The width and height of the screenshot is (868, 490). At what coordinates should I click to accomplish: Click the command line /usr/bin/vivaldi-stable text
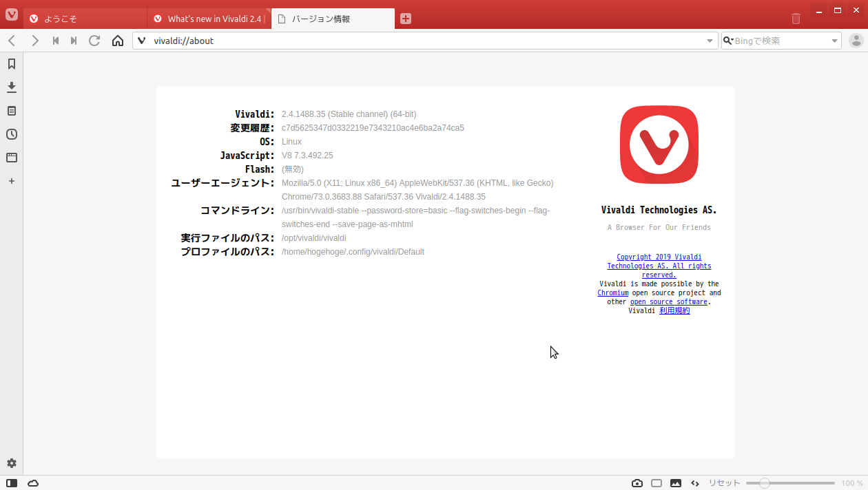(x=416, y=217)
